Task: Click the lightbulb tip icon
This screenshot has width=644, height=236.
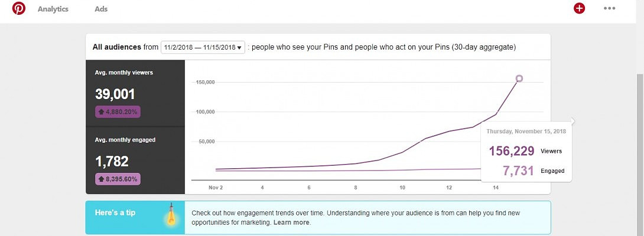Action: (171, 215)
